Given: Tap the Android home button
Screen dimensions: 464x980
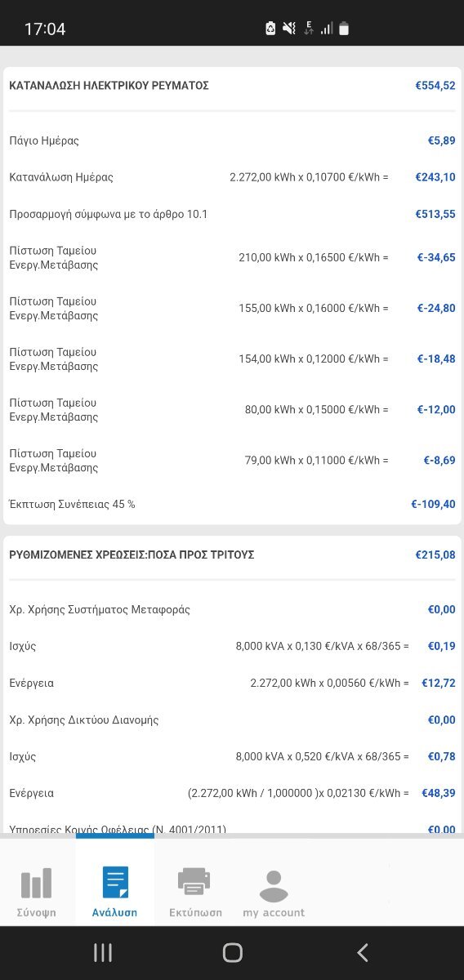Looking at the screenshot, I should [x=232, y=952].
